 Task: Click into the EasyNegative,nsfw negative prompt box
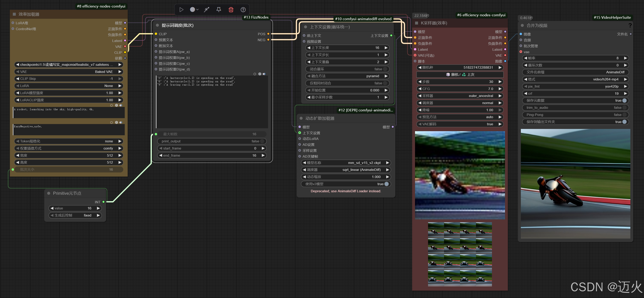click(69, 130)
